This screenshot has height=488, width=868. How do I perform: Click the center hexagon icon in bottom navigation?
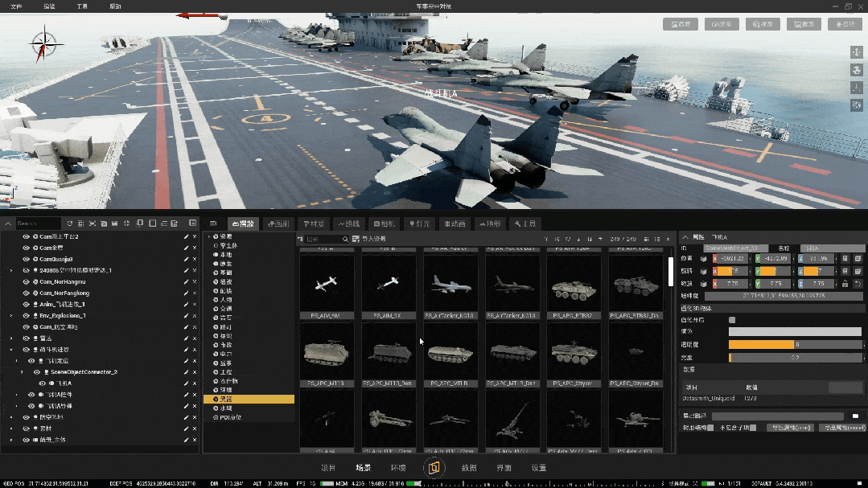coord(434,468)
